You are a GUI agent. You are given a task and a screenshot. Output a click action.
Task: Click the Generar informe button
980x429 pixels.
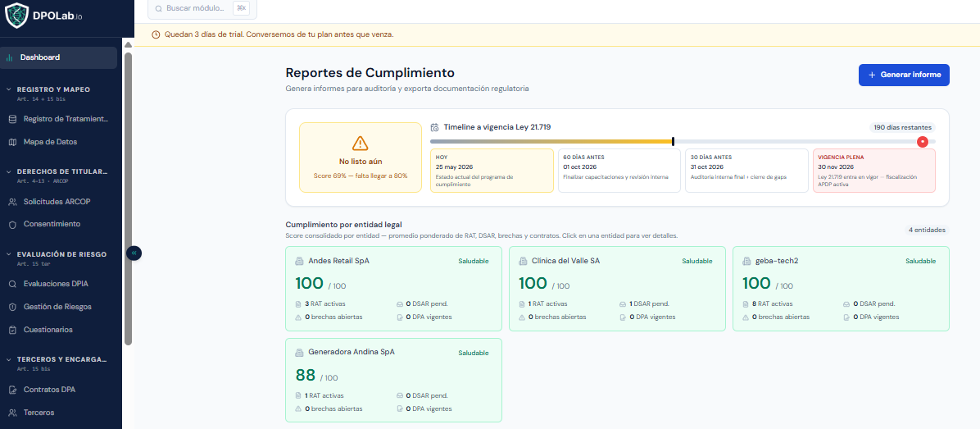(904, 75)
